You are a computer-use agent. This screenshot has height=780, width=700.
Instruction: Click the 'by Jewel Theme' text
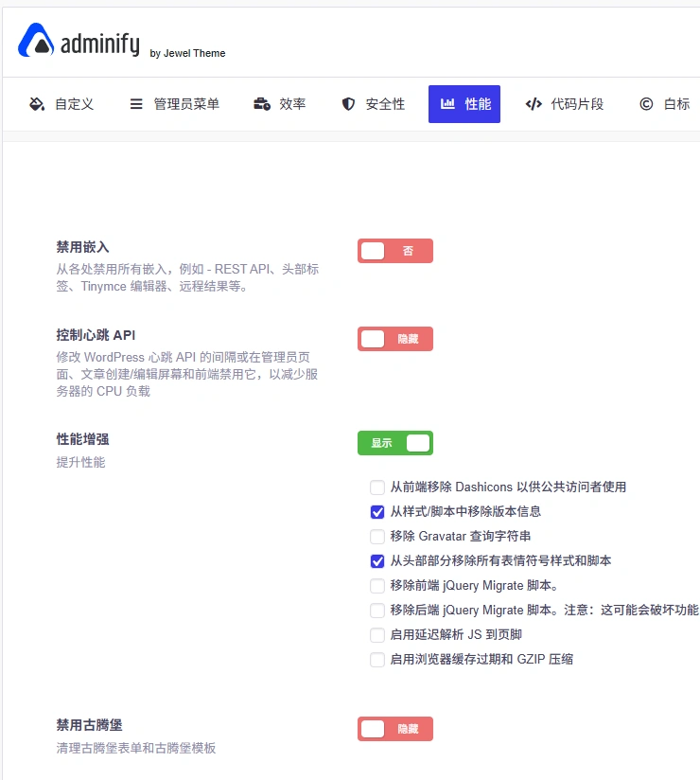pos(187,53)
